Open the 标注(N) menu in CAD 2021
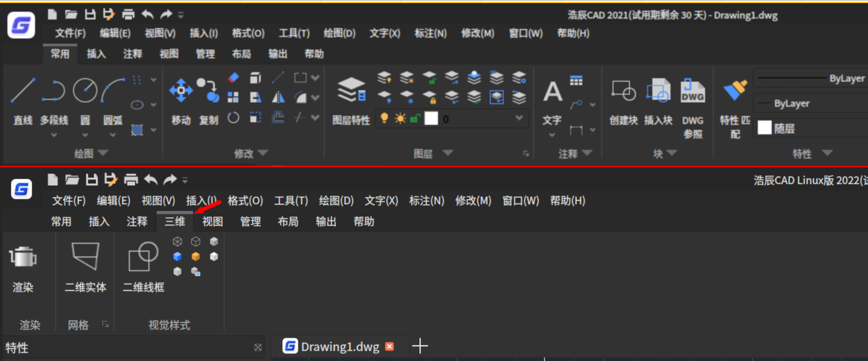Viewport: 868px width, 361px height. pyautogui.click(x=431, y=33)
